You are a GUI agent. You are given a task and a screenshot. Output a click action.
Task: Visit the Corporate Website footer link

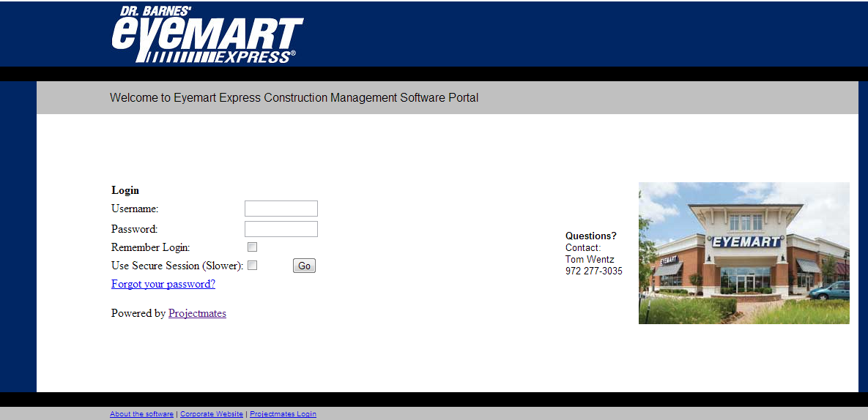(x=212, y=414)
